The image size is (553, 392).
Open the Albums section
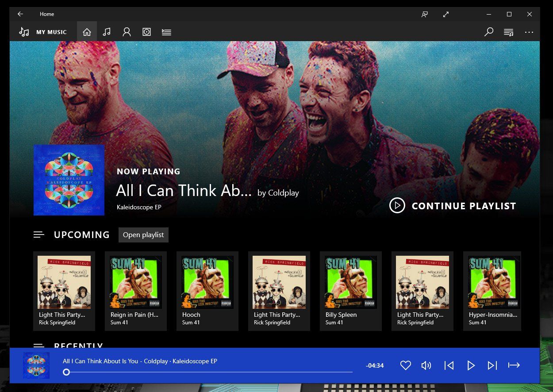click(146, 31)
